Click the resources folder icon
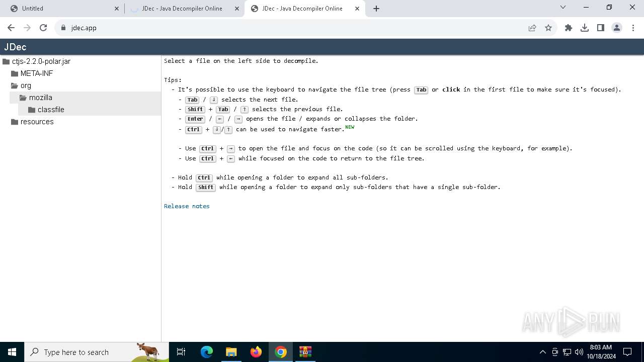Screen dimensions: 644x362 coord(15,122)
